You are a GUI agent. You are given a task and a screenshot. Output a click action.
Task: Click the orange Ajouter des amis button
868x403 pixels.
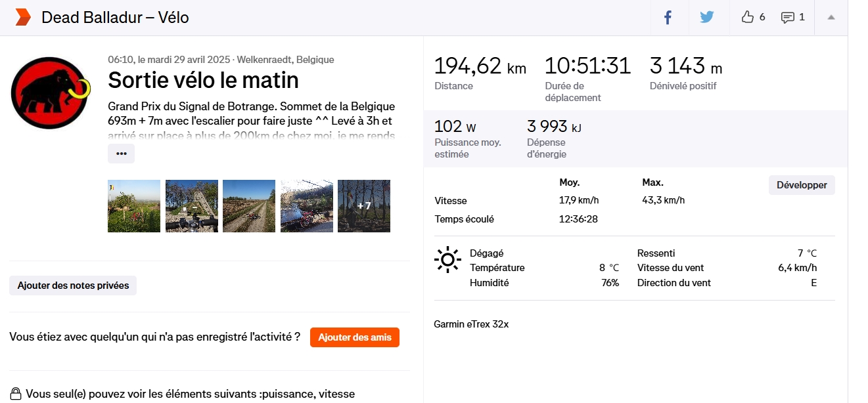pos(355,337)
